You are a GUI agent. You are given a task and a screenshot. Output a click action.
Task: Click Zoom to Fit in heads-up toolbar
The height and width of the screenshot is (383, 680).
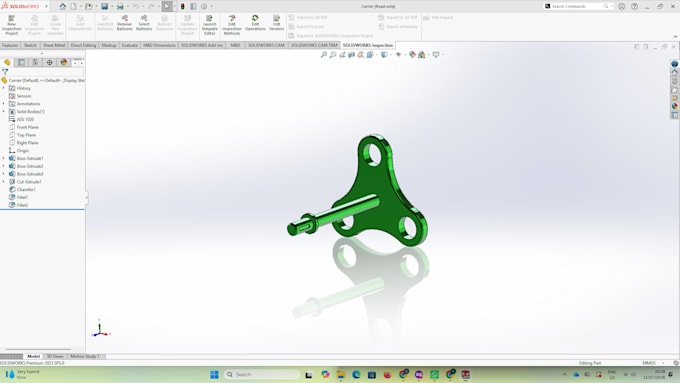[x=324, y=55]
